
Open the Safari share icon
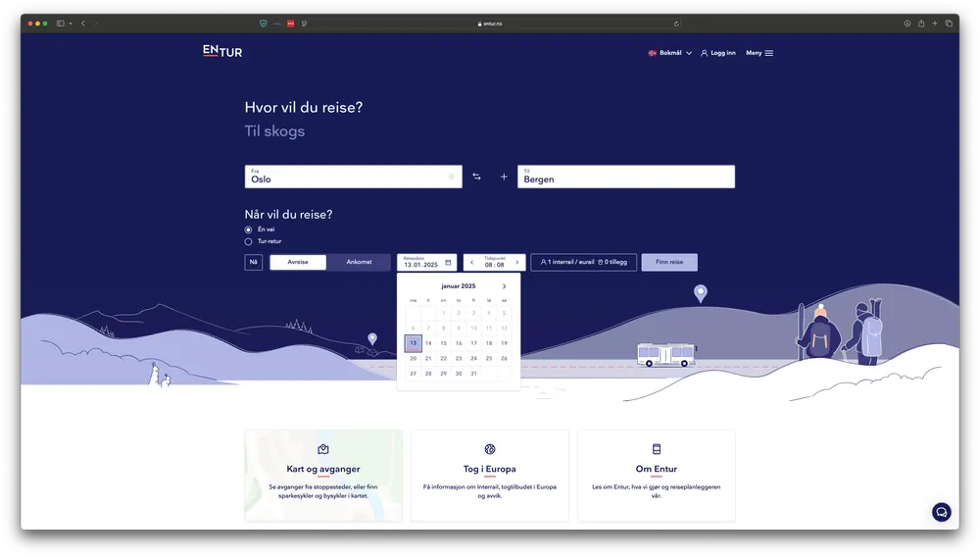coord(921,24)
